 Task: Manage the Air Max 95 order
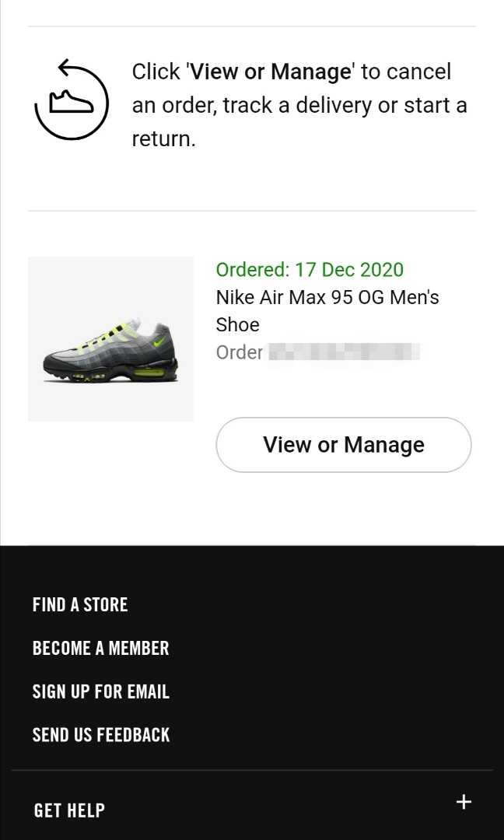coord(343,444)
